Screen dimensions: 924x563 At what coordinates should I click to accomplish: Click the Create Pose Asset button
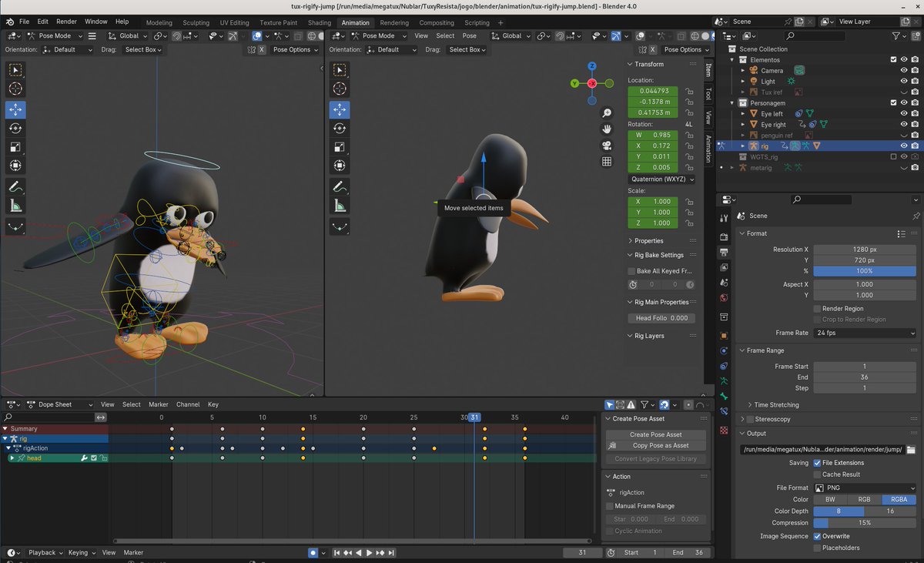click(x=656, y=434)
